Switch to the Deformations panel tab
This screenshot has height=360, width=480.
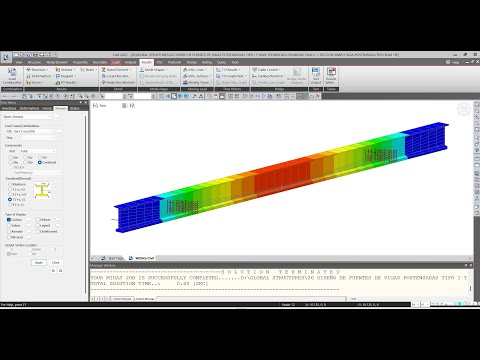(x=29, y=108)
